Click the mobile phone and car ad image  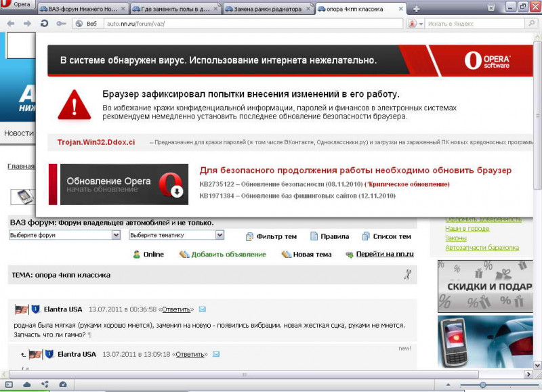tap(485, 342)
